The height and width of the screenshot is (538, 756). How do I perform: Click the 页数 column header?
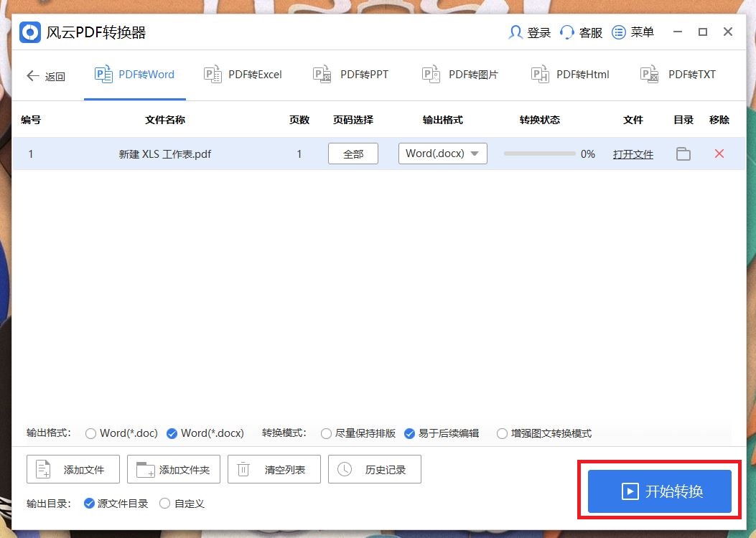pyautogui.click(x=299, y=120)
